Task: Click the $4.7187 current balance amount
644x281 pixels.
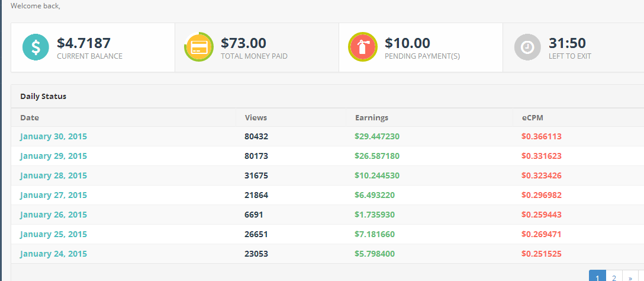Action: pos(83,43)
